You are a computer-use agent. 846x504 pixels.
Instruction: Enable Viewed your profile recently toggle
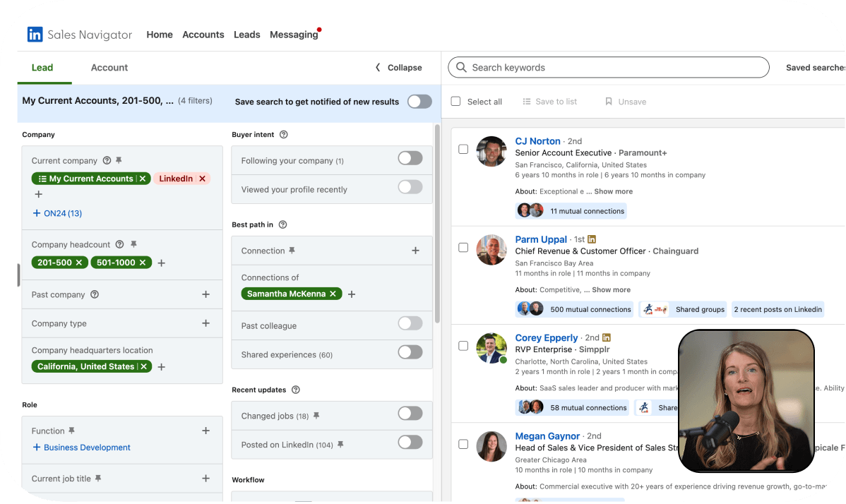coord(410,187)
